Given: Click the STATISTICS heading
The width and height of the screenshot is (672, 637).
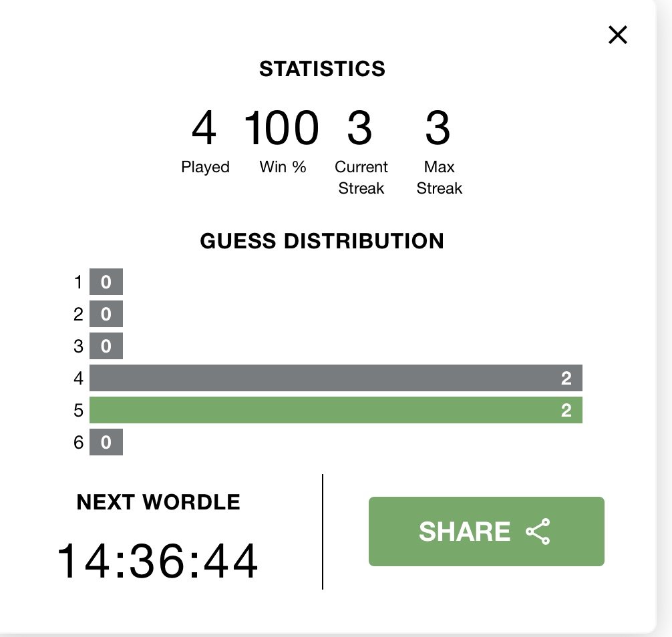Looking at the screenshot, I should tap(322, 69).
